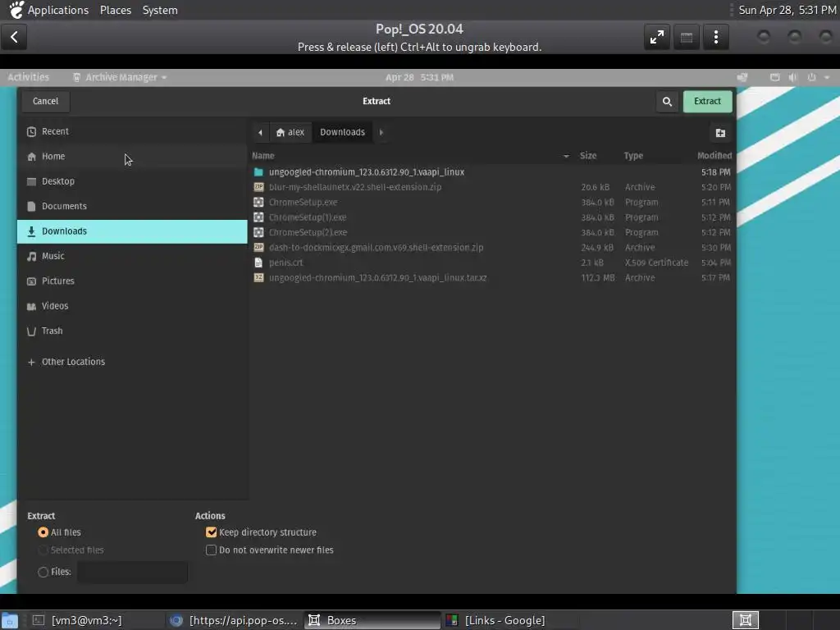The image size is (840, 630).
Task: Click Downloads path bar button
Action: 342,132
